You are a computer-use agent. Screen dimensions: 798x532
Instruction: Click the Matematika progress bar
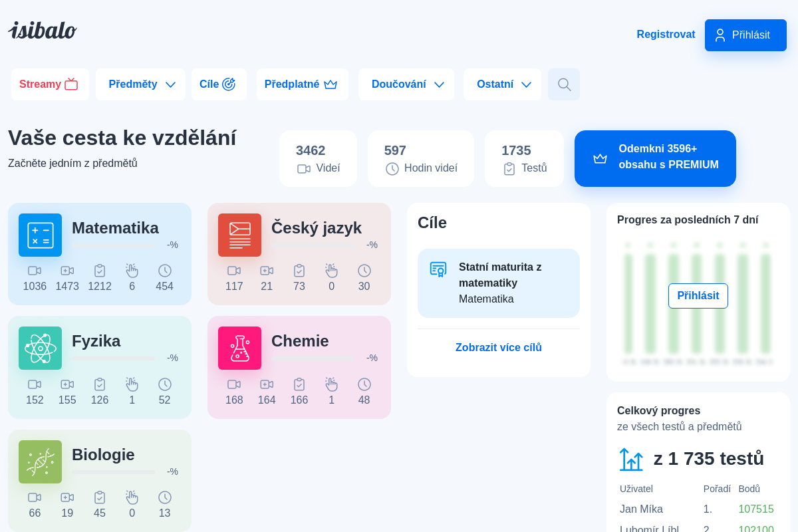click(113, 245)
